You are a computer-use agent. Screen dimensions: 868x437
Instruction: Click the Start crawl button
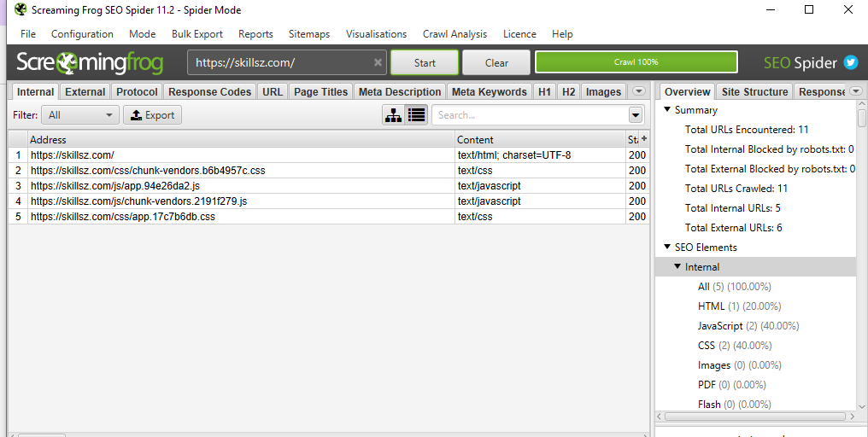[x=425, y=62]
